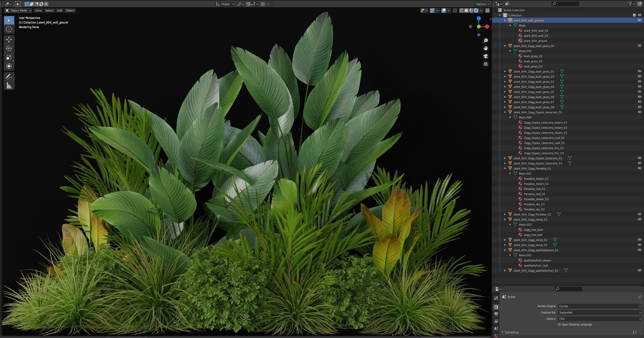Open the outliner filter dropdown
Image resolution: width=644 pixels, height=338 pixels.
click(x=631, y=4)
